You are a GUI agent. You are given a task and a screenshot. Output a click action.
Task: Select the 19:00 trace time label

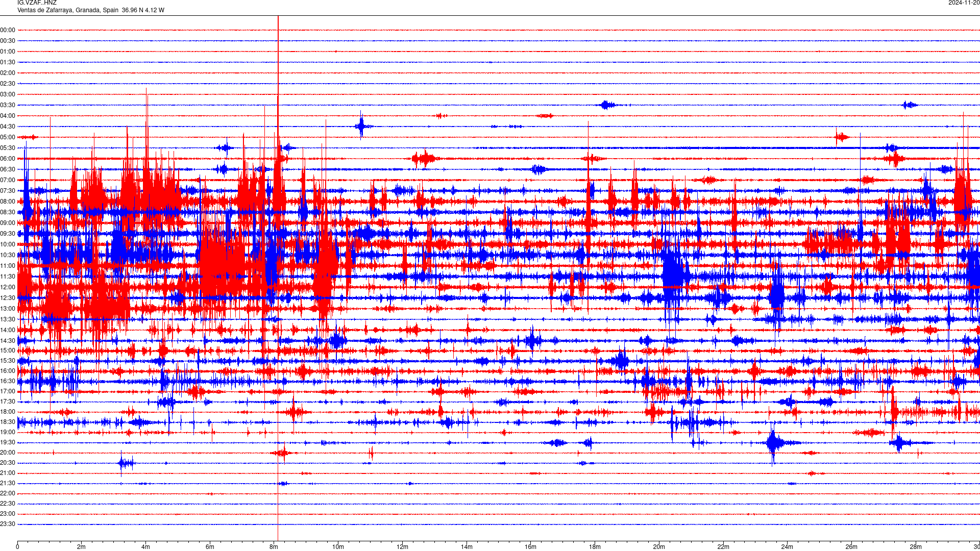(8, 432)
